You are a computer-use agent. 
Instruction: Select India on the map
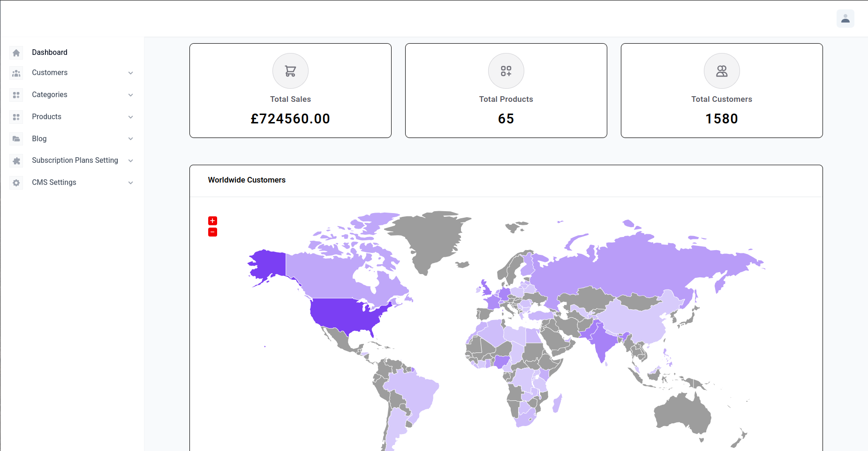pyautogui.click(x=603, y=343)
